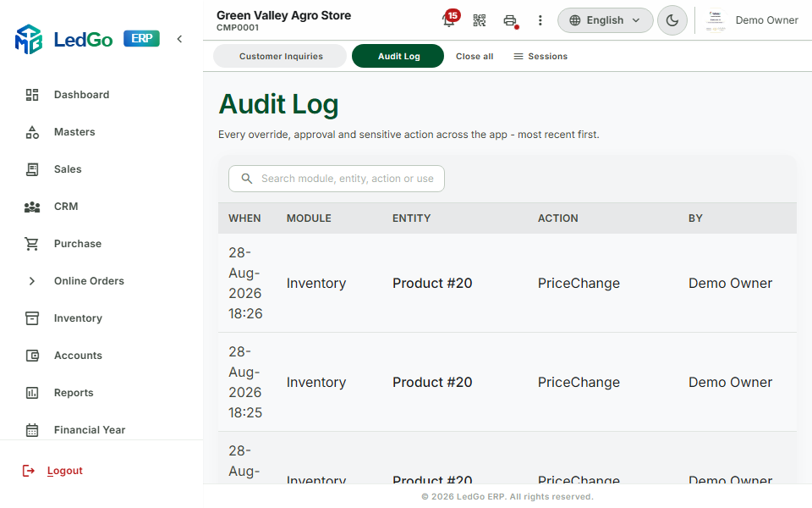Click the MODULE column header
The height and width of the screenshot is (508, 812).
click(310, 218)
